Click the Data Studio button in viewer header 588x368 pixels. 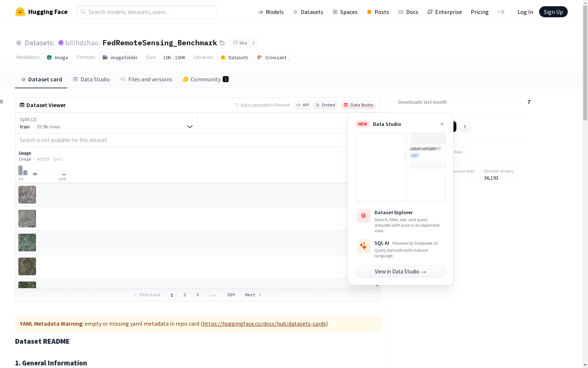pos(358,105)
